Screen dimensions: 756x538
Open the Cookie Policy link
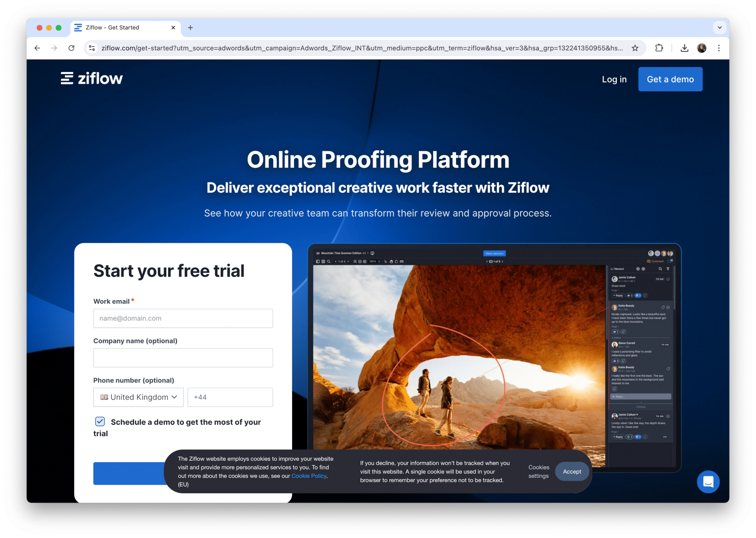pos(309,475)
